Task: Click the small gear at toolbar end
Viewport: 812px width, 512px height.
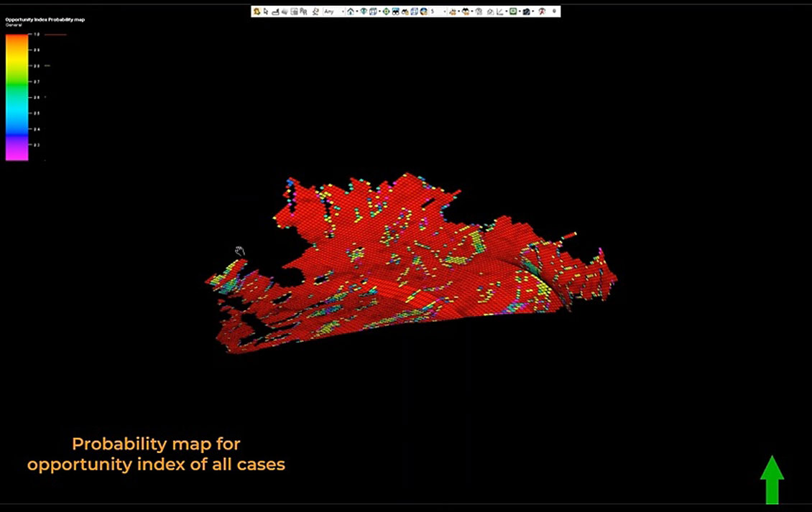Action: point(554,11)
